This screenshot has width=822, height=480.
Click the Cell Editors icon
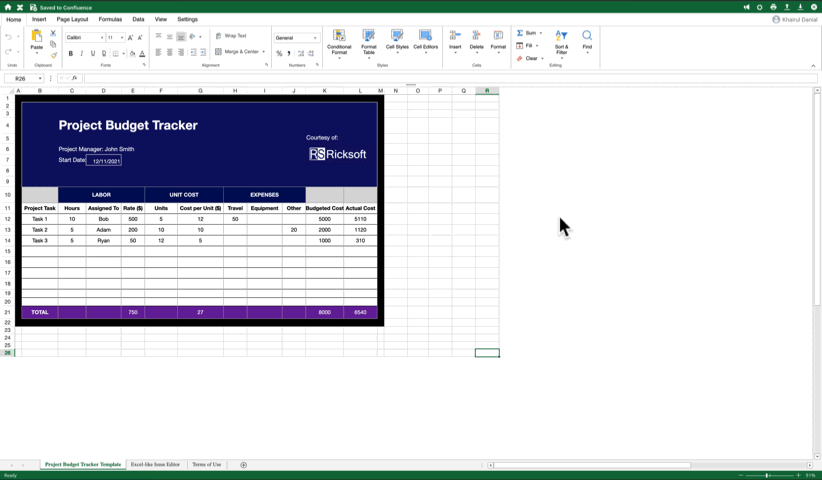(x=425, y=37)
